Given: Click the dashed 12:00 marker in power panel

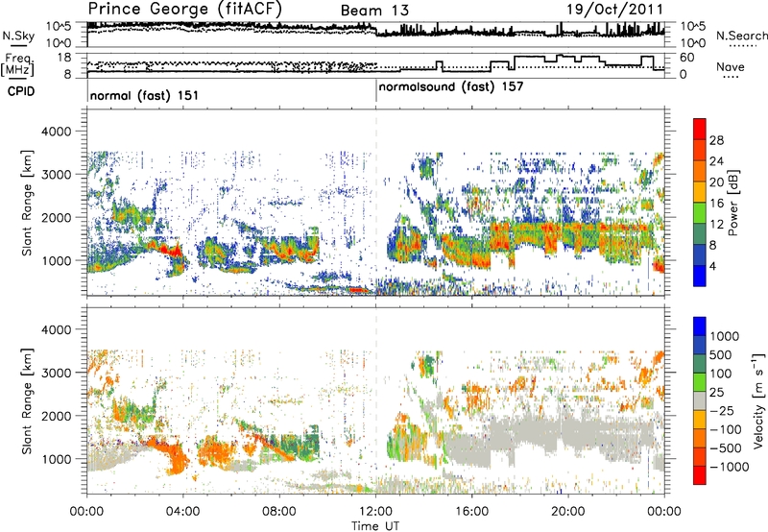Looking at the screenshot, I should (376, 203).
